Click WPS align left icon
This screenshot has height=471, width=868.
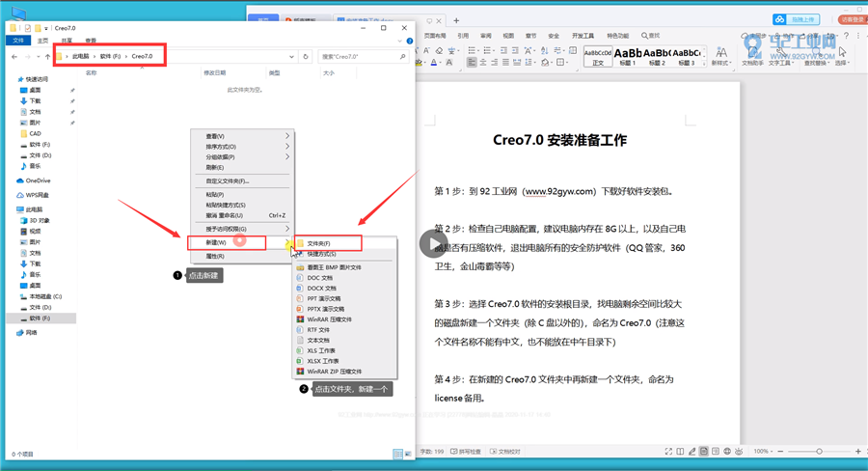(472, 63)
